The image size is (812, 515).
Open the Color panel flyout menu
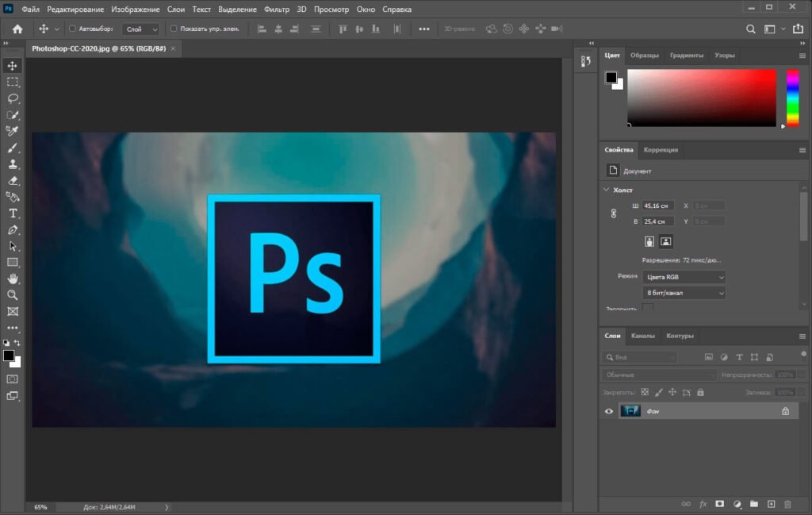802,56
